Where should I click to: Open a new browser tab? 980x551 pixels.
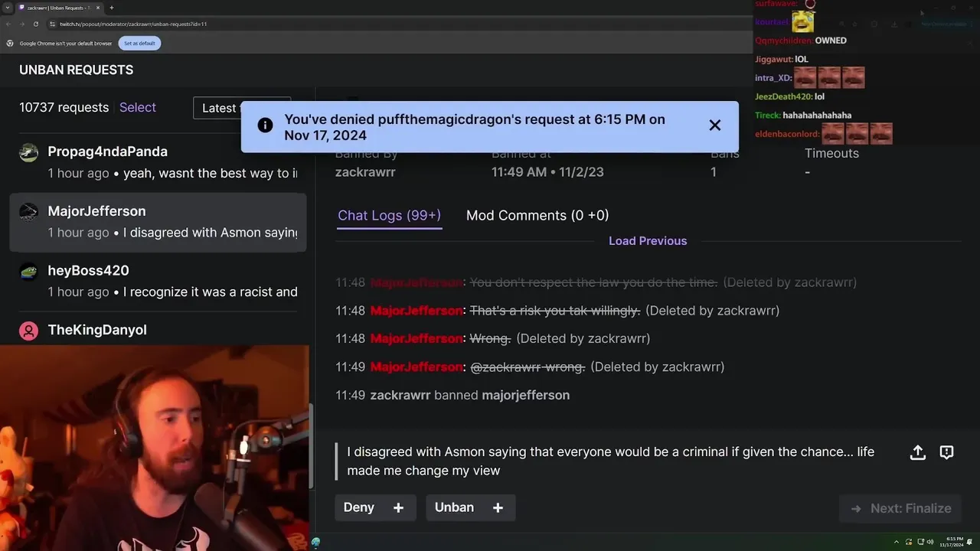click(x=111, y=8)
